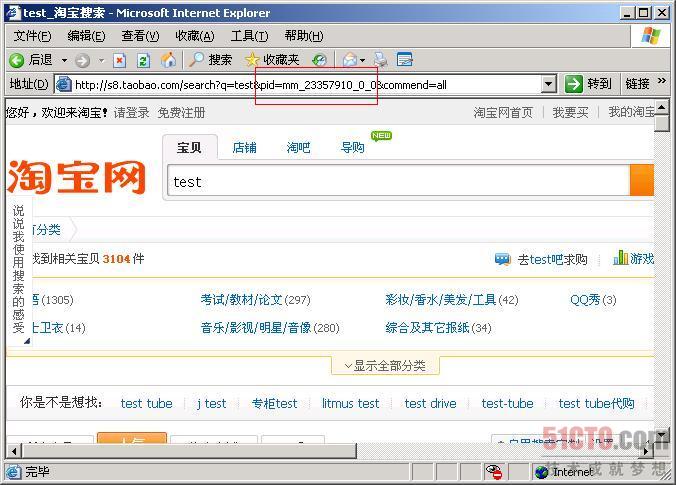Click the Print icon in toolbar
Viewport: 676px width, 485px height.
tap(380, 60)
